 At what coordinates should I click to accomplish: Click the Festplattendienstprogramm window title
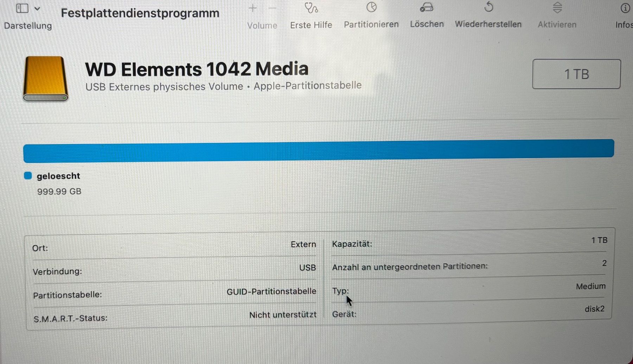140,13
